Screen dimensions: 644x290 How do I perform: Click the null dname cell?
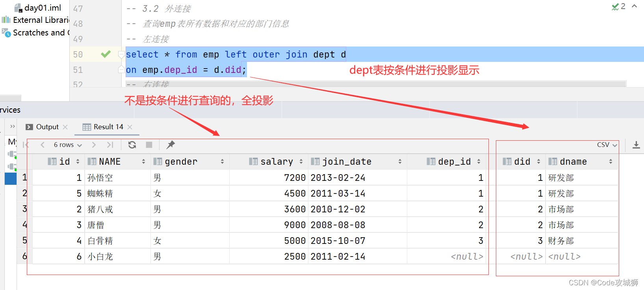click(581, 257)
